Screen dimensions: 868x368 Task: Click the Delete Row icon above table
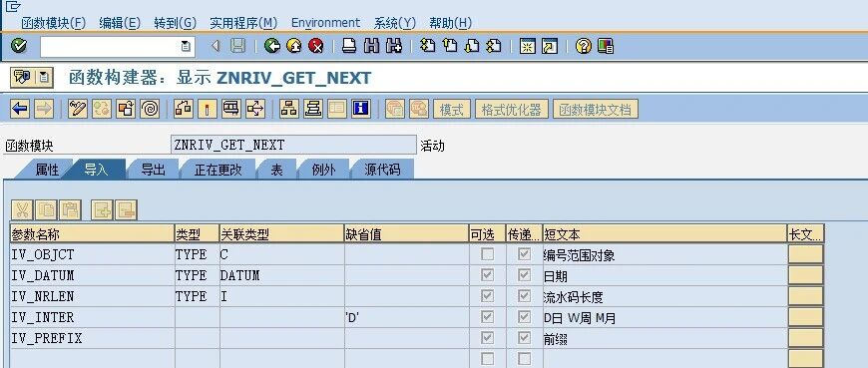pos(127,210)
